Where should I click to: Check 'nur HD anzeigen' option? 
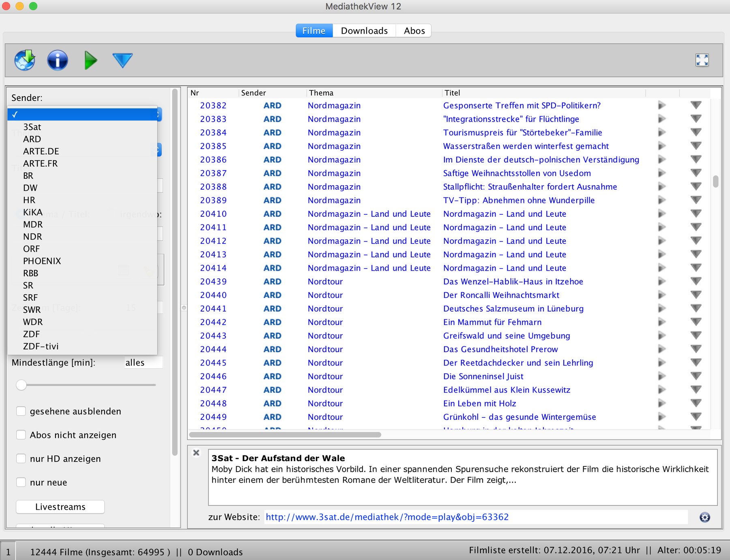[21, 459]
